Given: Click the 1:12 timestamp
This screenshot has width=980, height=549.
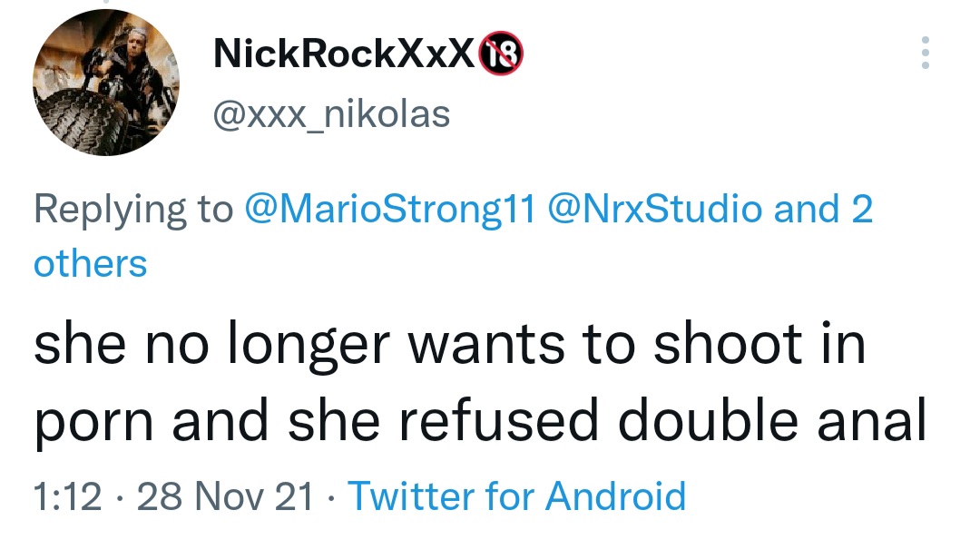Looking at the screenshot, I should (66, 496).
